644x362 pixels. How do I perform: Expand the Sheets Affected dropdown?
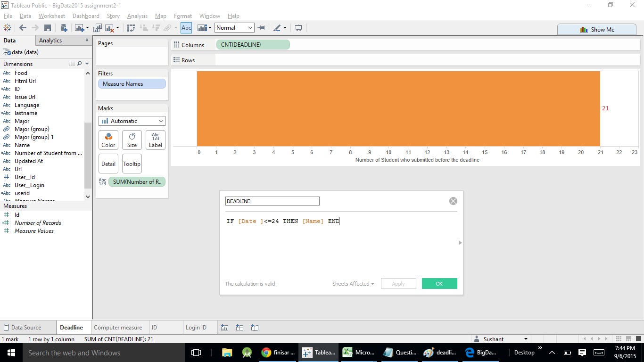(353, 284)
